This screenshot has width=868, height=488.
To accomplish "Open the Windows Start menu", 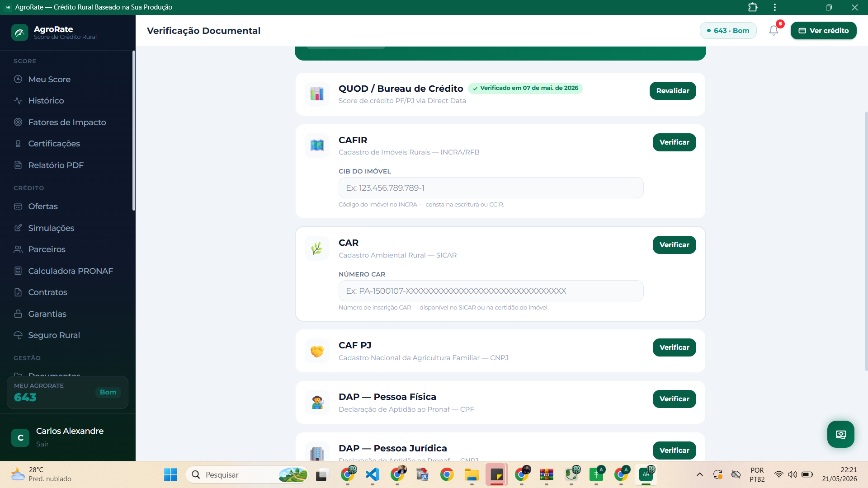I will click(170, 474).
